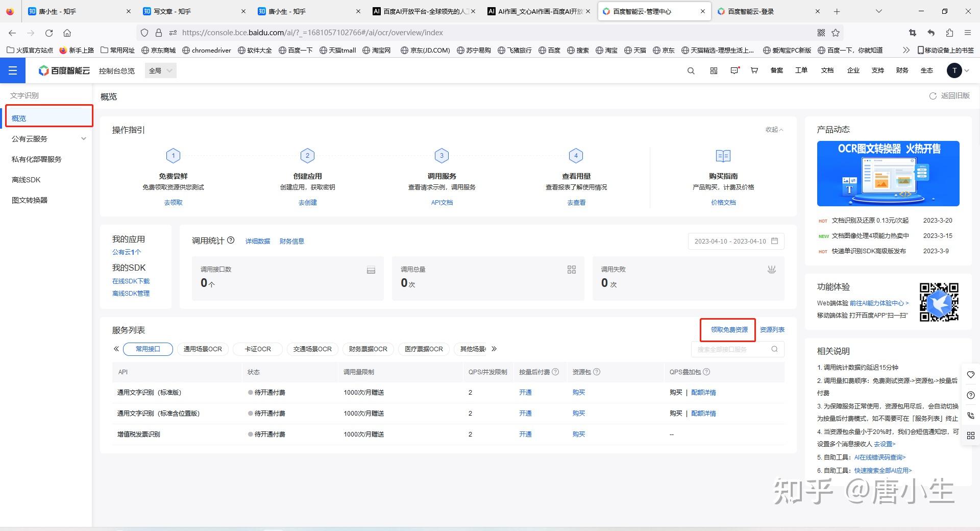
Task: Click the search icon in service search box
Action: [774, 349]
